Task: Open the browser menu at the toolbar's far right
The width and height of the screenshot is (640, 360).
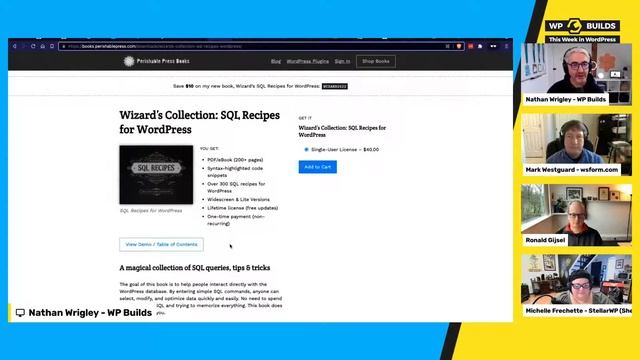Action: [507, 46]
